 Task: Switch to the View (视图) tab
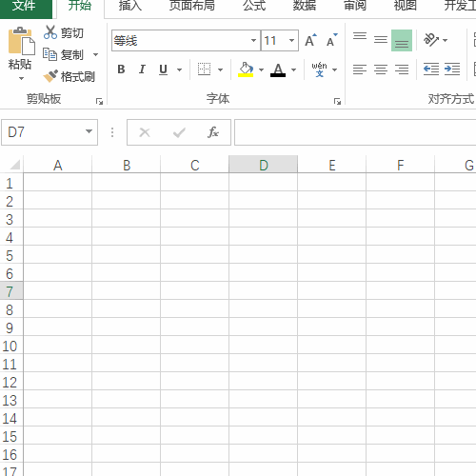pos(405,7)
